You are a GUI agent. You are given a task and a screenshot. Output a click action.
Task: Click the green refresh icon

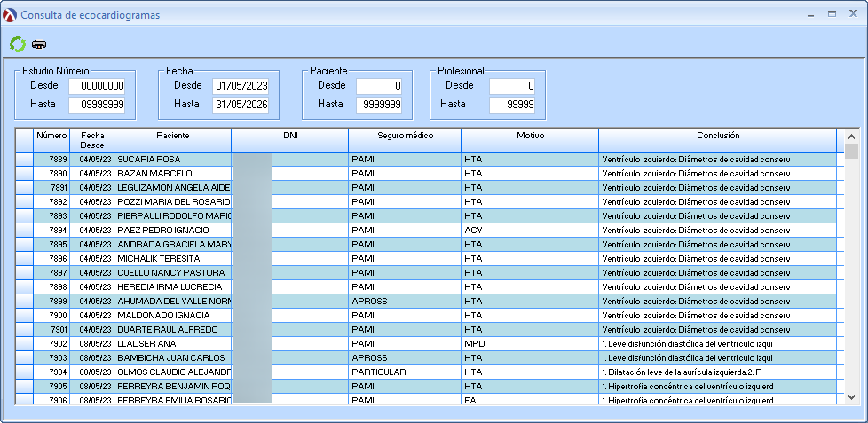pos(18,44)
